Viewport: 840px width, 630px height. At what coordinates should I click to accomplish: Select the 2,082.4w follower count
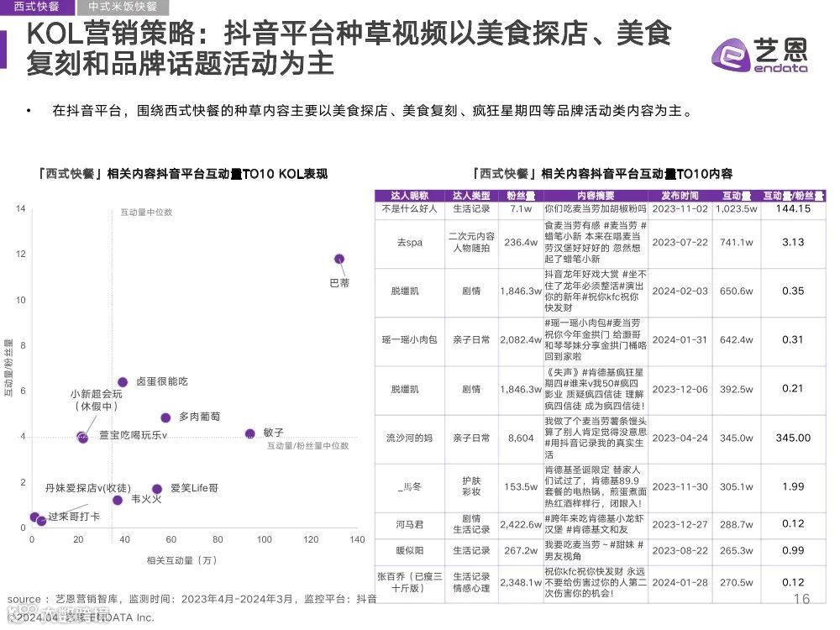point(521,340)
